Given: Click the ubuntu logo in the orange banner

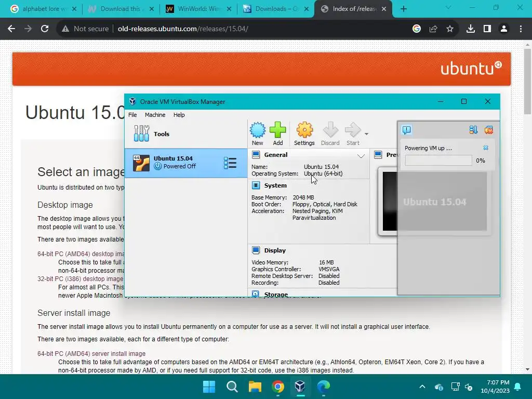Looking at the screenshot, I should (471, 69).
